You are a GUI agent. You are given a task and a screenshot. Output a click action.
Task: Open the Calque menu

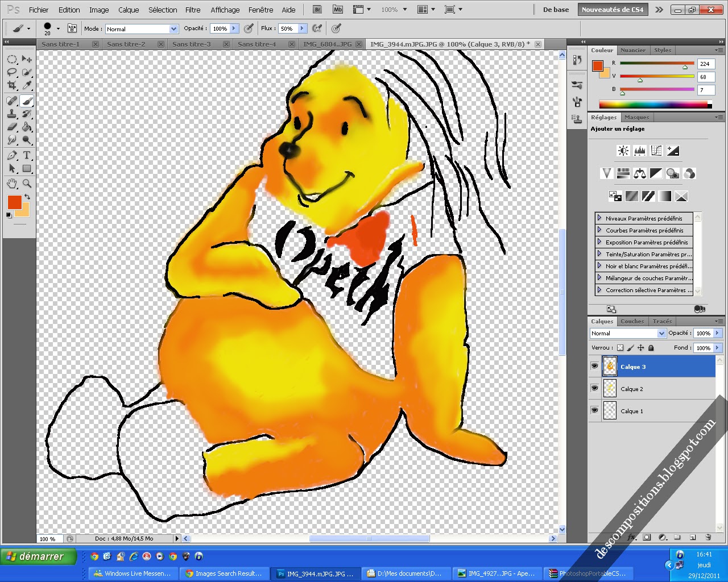click(129, 10)
